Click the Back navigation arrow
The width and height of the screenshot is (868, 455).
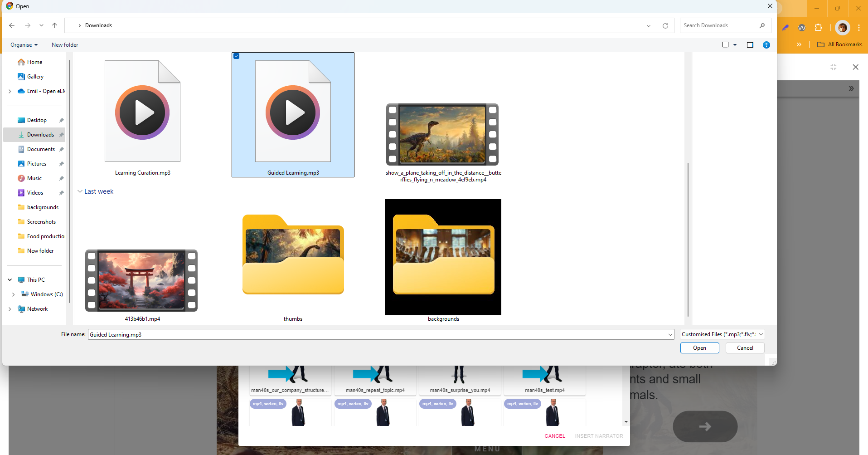pos(12,25)
